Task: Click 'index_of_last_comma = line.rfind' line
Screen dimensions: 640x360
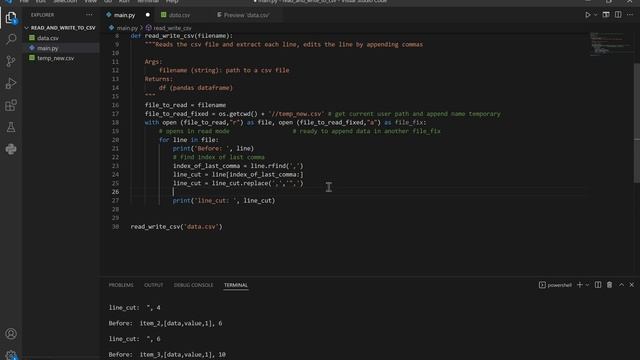Action: pyautogui.click(x=238, y=166)
